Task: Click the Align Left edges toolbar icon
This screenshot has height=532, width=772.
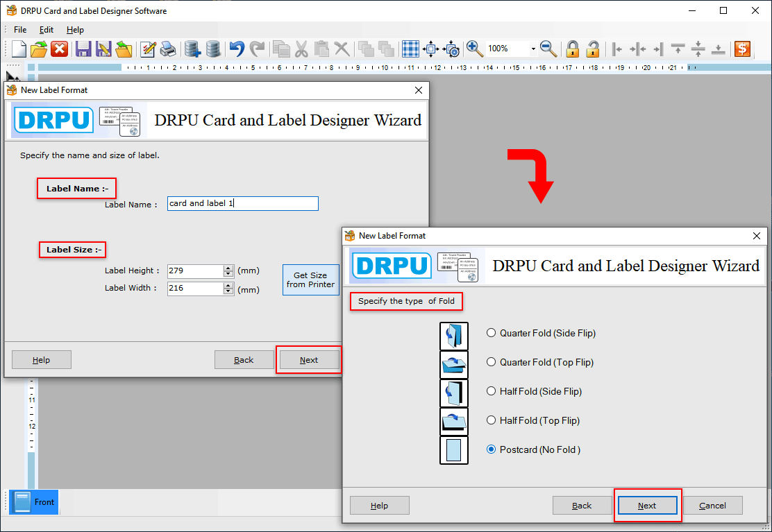Action: (x=617, y=49)
